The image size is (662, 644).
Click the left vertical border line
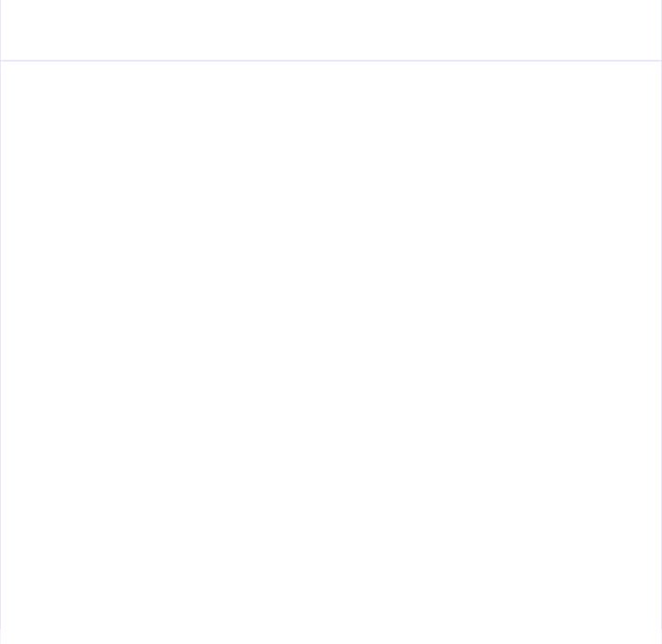(x=0, y=322)
